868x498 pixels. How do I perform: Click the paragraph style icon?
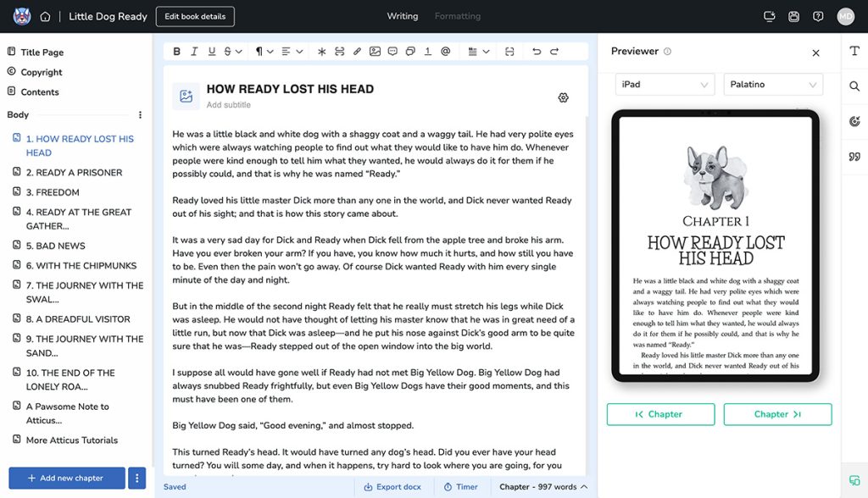pos(259,52)
